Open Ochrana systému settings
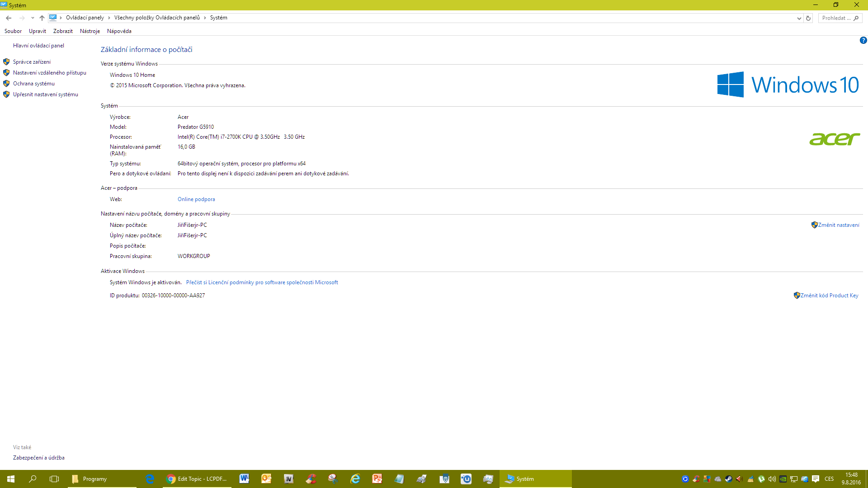Viewport: 868px width, 488px height. (33, 84)
